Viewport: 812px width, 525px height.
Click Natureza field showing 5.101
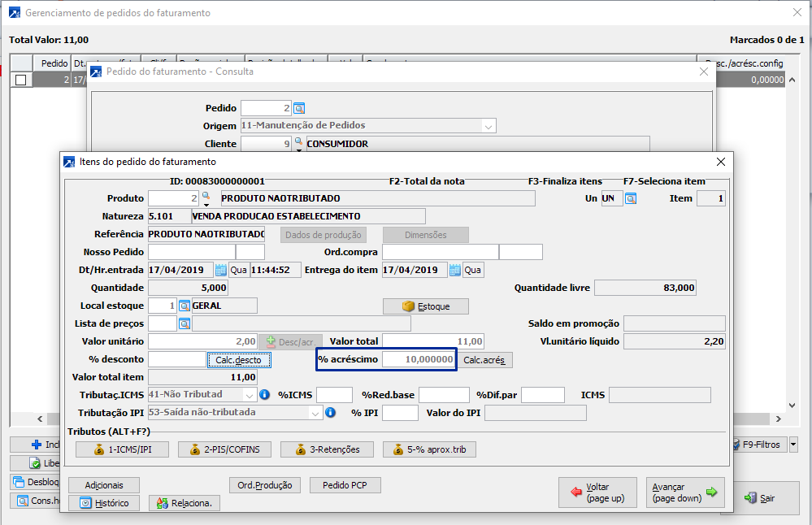pos(169,216)
